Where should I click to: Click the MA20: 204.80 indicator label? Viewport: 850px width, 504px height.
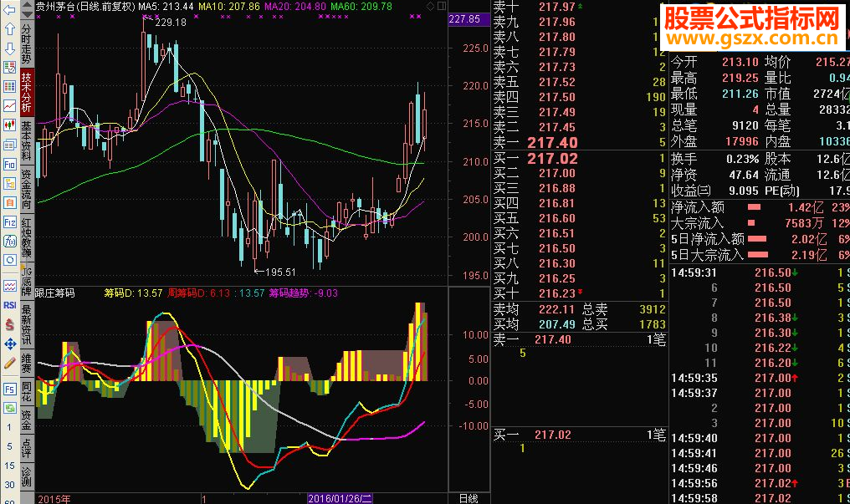coord(295,7)
